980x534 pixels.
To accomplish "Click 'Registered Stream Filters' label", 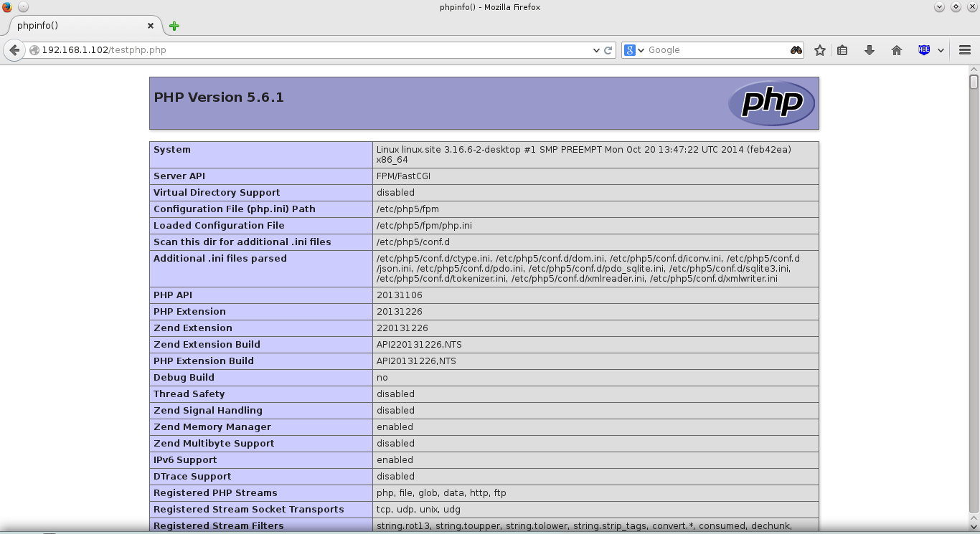I will click(x=219, y=526).
